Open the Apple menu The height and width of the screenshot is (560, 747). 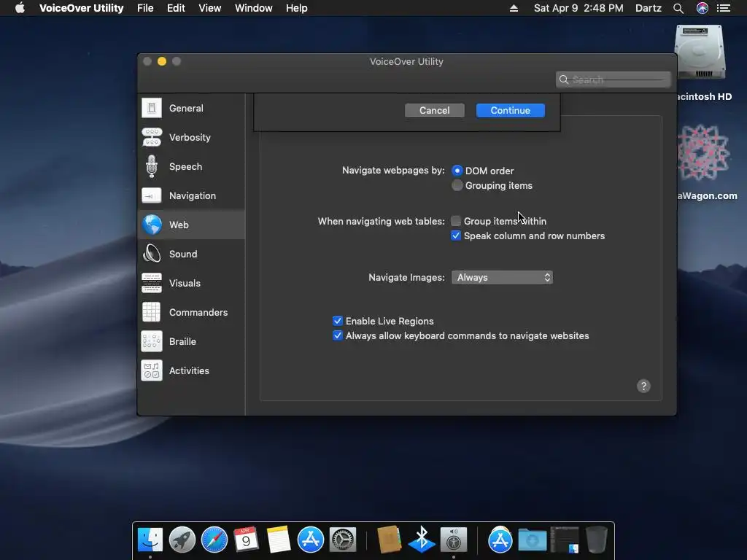coord(20,8)
